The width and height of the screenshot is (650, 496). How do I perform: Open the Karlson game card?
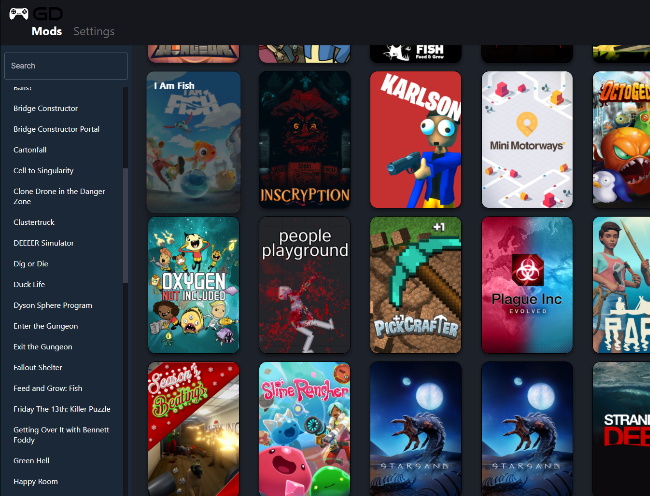(415, 140)
